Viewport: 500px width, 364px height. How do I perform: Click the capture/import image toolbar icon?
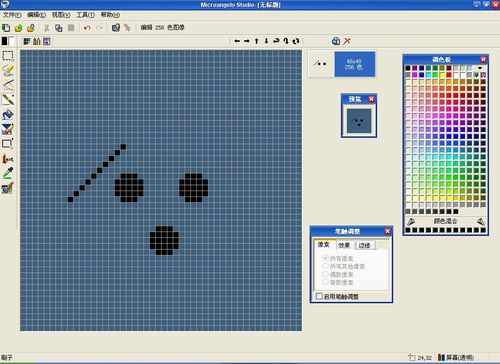coord(116,28)
